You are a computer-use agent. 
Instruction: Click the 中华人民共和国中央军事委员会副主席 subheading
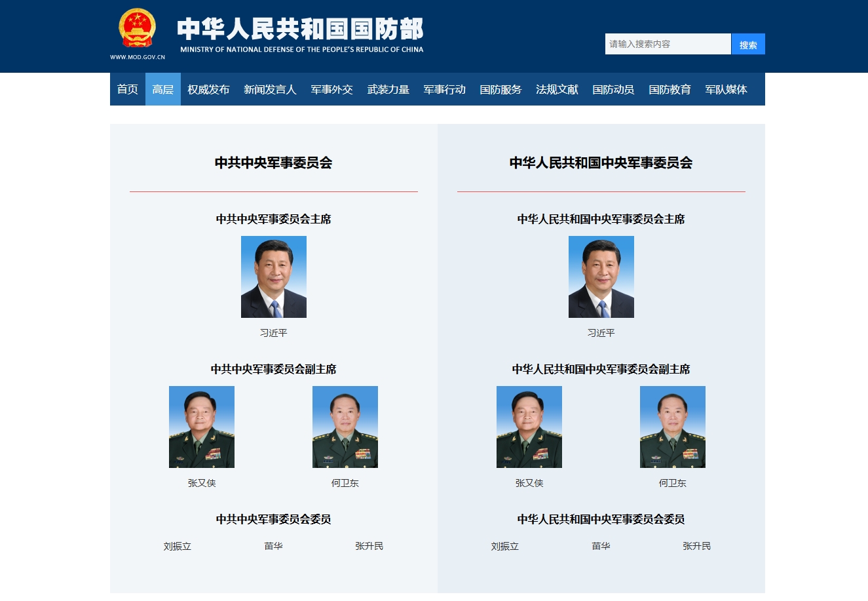tap(601, 369)
